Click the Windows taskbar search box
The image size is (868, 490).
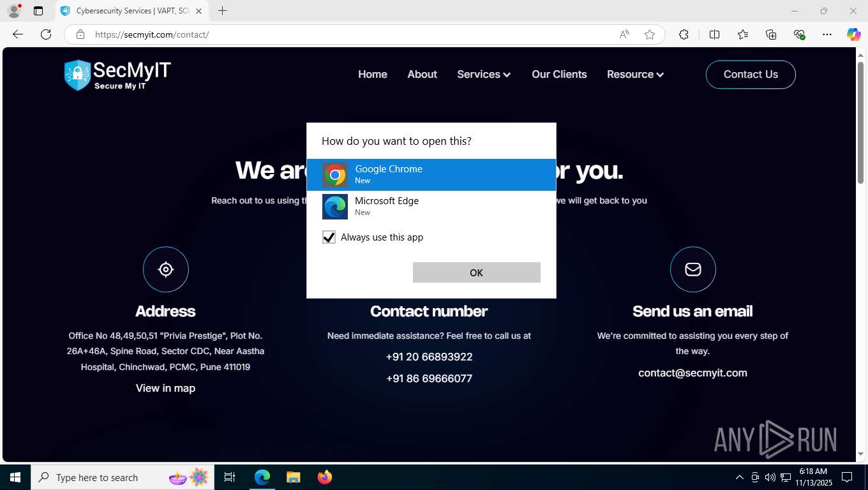click(121, 477)
